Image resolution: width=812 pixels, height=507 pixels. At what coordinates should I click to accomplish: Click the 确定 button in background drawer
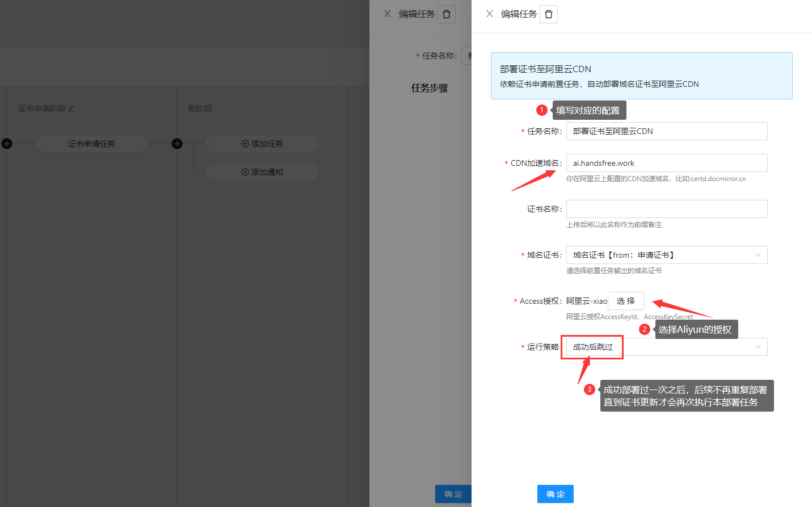[x=453, y=494]
